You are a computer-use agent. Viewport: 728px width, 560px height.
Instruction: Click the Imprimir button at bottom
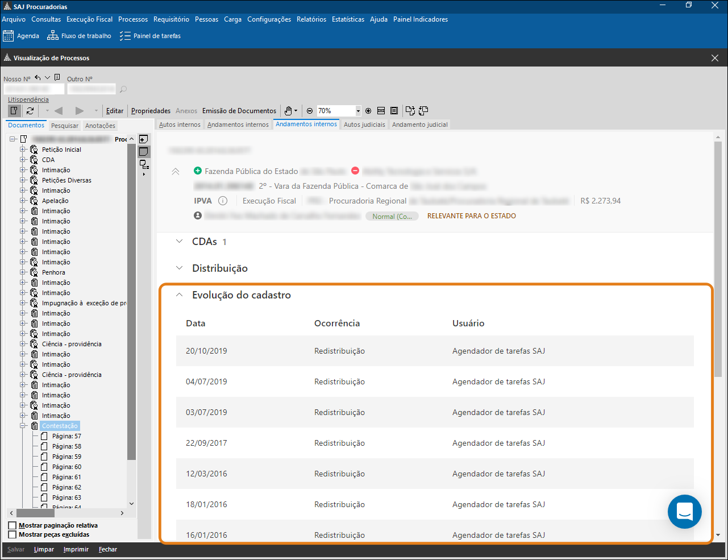point(76,549)
